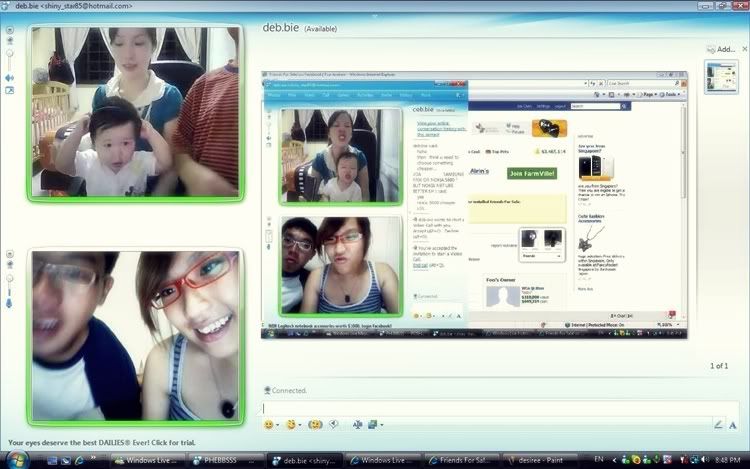
Task: Click the EN language indicator
Action: [598, 459]
